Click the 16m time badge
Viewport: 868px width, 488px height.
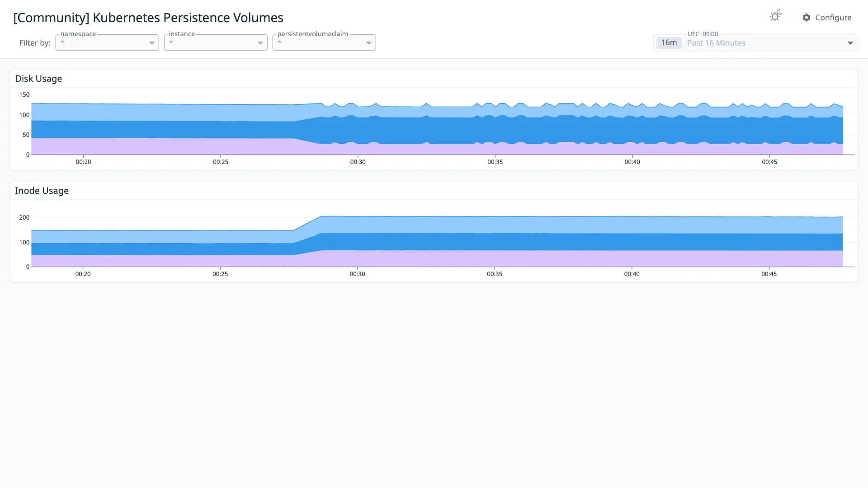click(669, 42)
